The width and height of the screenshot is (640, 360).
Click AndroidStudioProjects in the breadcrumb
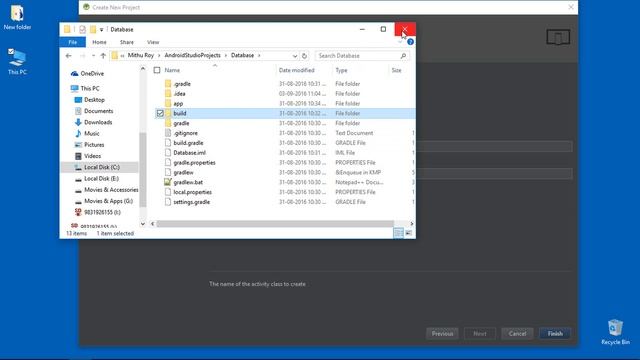pos(192,56)
